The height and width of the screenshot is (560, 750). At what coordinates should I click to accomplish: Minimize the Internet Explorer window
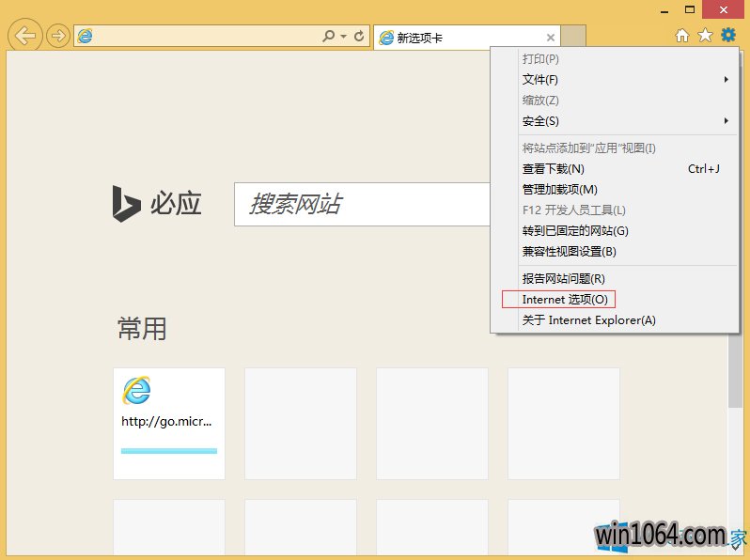coord(664,10)
